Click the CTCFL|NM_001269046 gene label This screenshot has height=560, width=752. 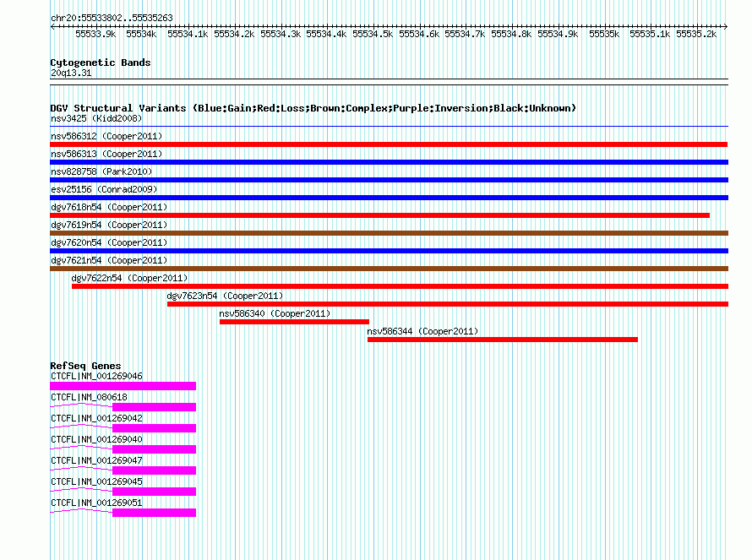97,376
